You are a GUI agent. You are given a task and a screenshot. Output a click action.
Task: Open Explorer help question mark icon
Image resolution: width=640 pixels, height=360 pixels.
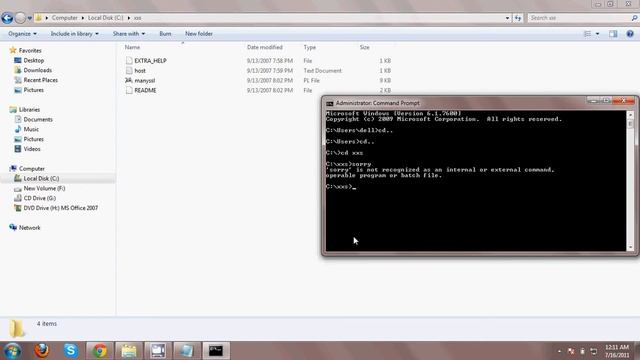point(630,34)
